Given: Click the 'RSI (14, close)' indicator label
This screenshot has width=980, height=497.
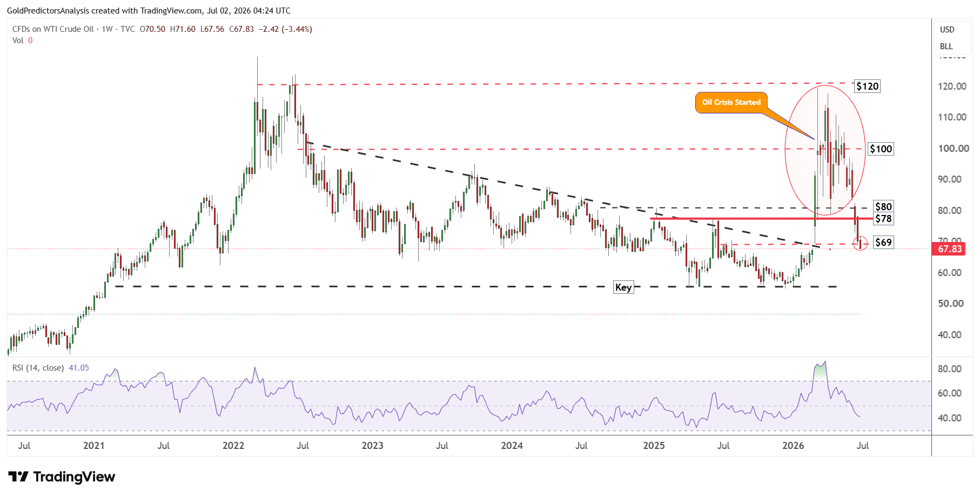Looking at the screenshot, I should click(x=38, y=368).
